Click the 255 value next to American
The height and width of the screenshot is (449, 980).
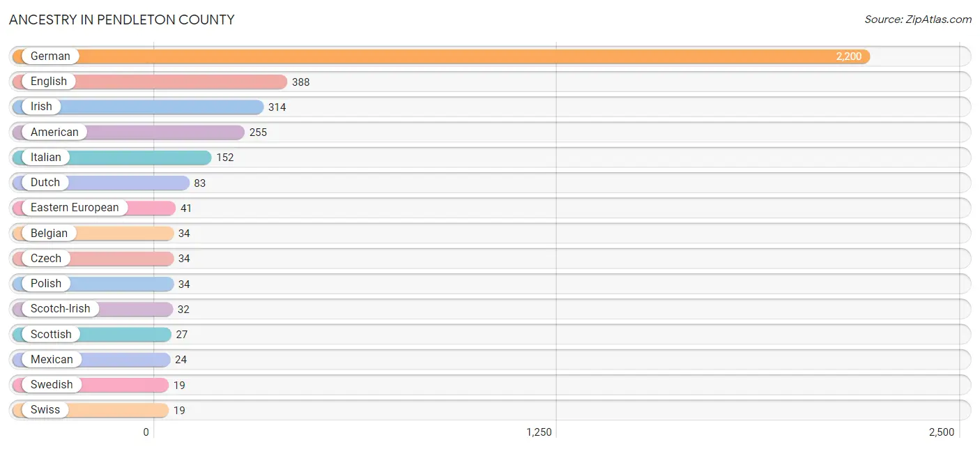259,132
